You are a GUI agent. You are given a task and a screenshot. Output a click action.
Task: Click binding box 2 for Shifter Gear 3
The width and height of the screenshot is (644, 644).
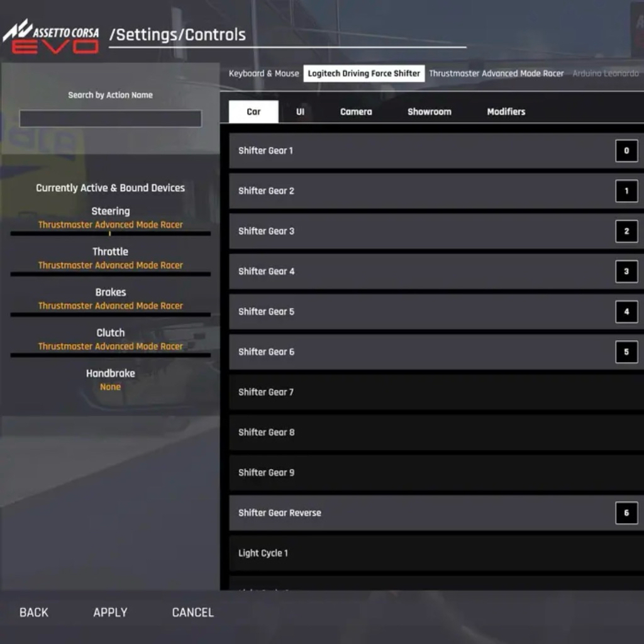[626, 231]
